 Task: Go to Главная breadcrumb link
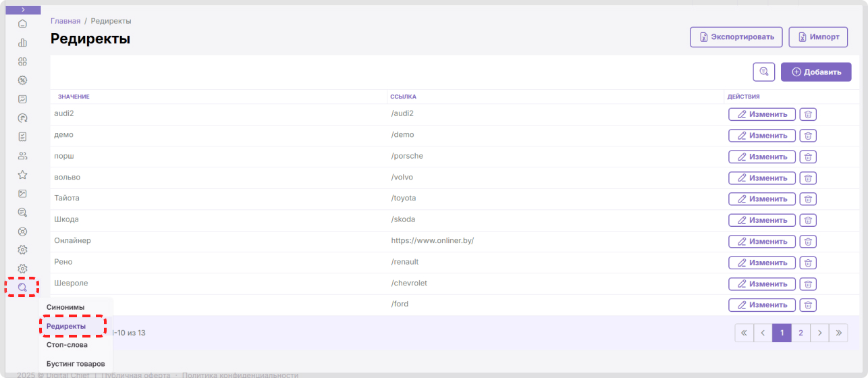[65, 21]
